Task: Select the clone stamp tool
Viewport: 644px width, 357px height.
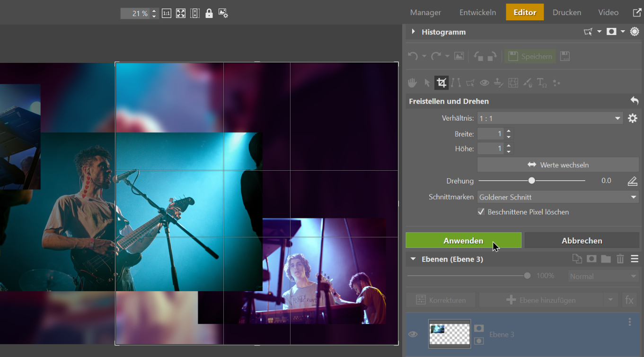Action: click(x=498, y=83)
